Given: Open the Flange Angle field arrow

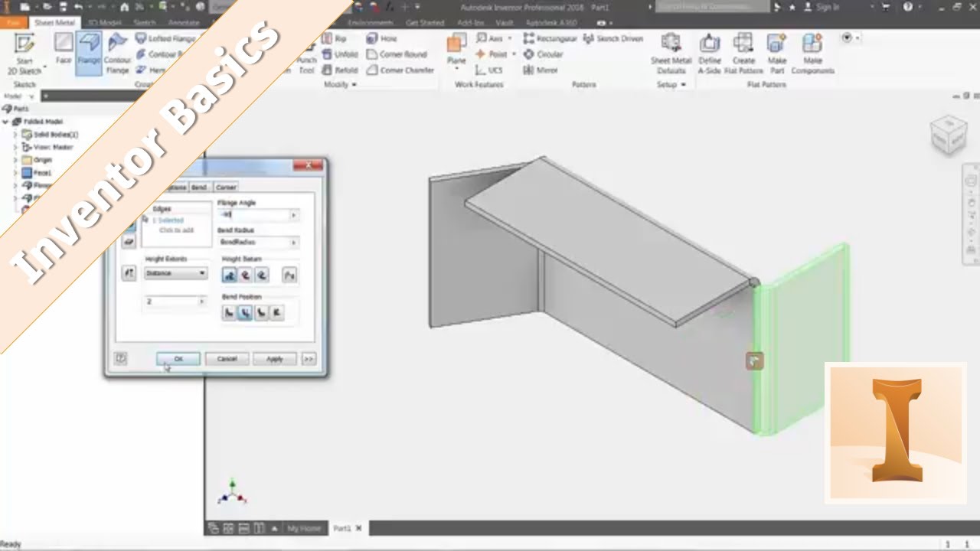Looking at the screenshot, I should (x=293, y=215).
